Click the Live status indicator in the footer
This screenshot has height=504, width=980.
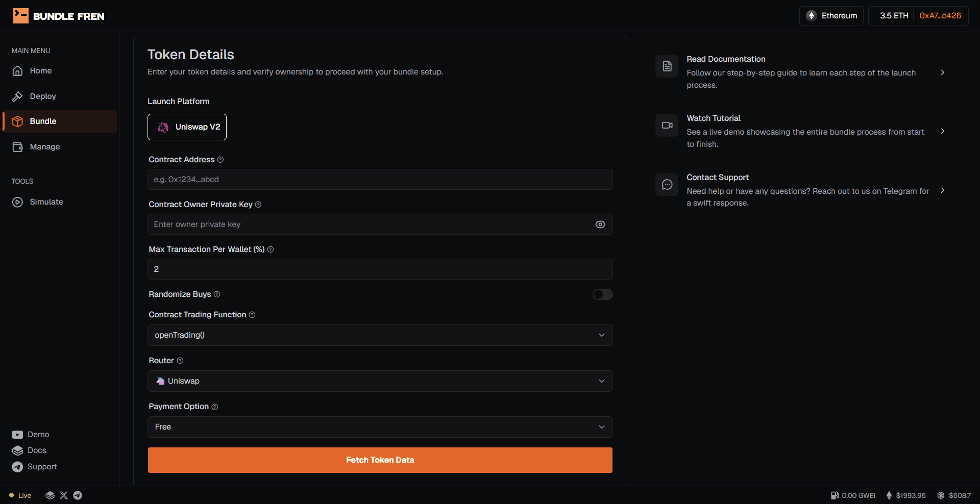point(19,495)
